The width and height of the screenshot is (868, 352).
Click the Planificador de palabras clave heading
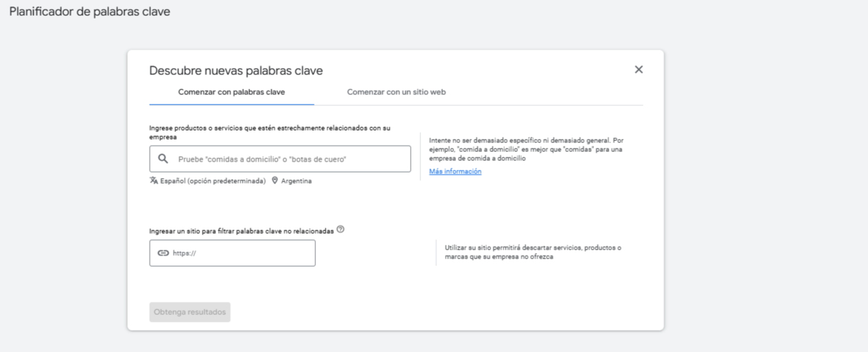(89, 12)
